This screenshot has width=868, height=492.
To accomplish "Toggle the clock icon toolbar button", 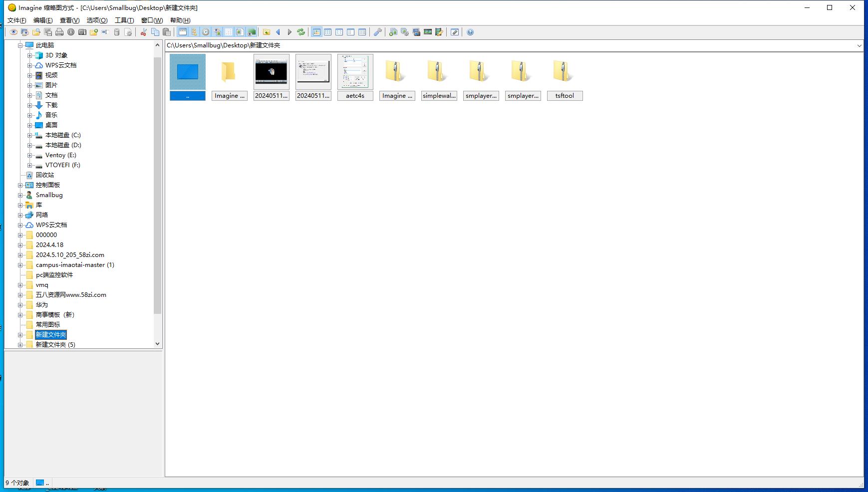I will coord(206,32).
